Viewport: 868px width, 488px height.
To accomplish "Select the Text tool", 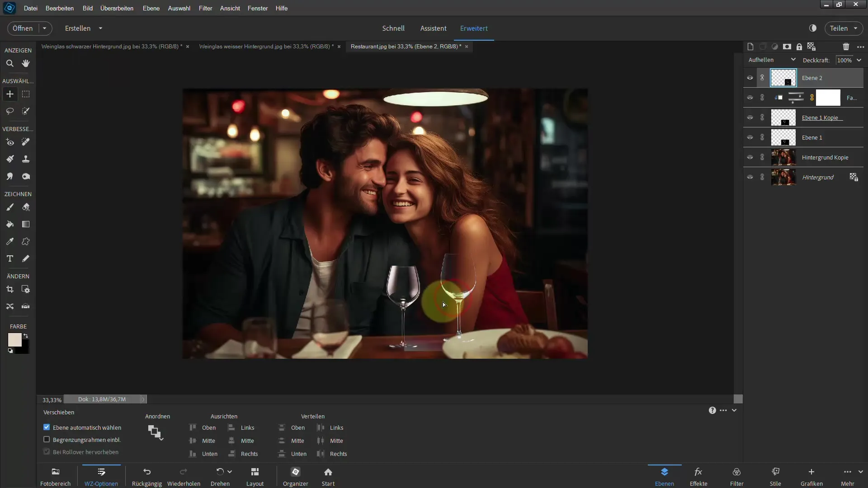I will (9, 258).
